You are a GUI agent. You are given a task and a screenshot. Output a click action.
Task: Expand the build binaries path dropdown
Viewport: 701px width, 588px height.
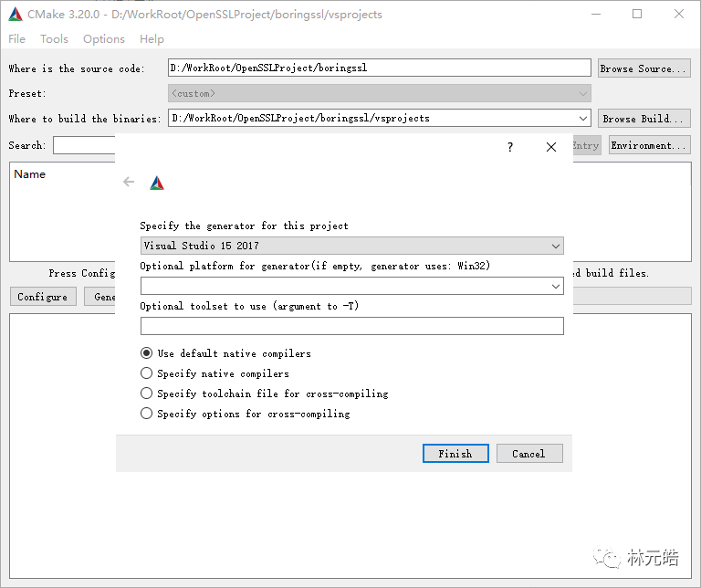click(583, 119)
